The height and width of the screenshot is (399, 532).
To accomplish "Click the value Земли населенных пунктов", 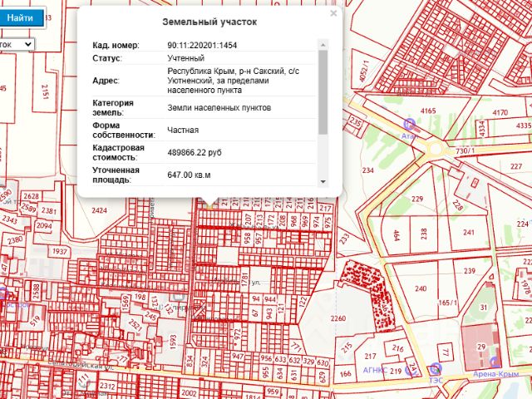I will pyautogui.click(x=219, y=108).
